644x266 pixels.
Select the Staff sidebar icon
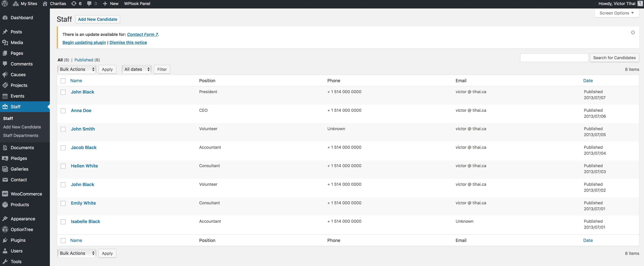(x=6, y=107)
